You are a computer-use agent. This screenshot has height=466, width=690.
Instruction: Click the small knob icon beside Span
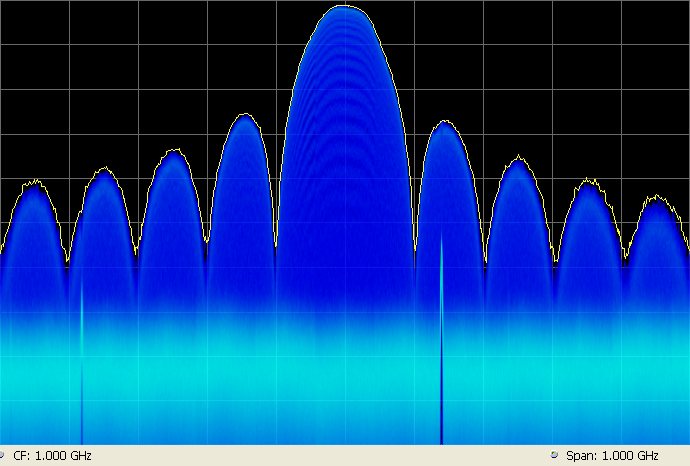pos(554,455)
